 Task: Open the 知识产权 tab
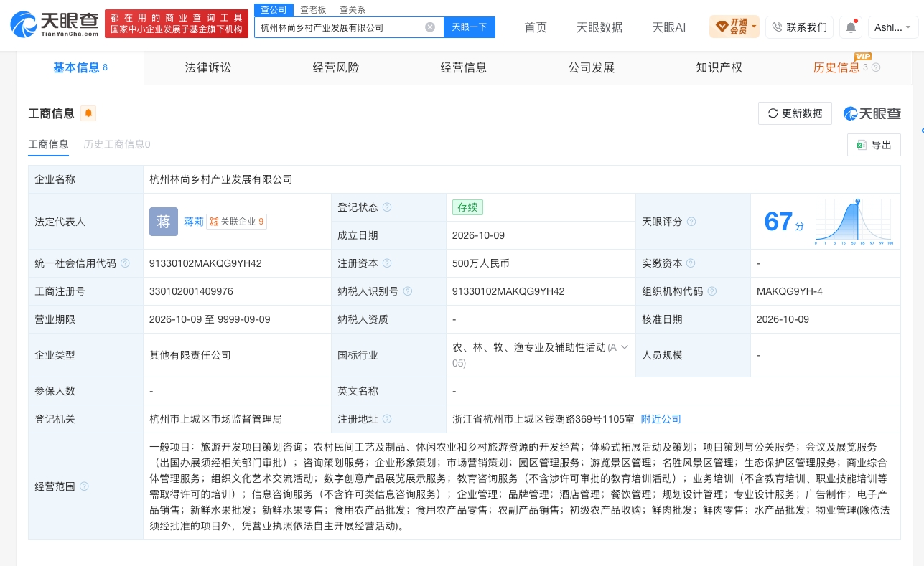[719, 67]
